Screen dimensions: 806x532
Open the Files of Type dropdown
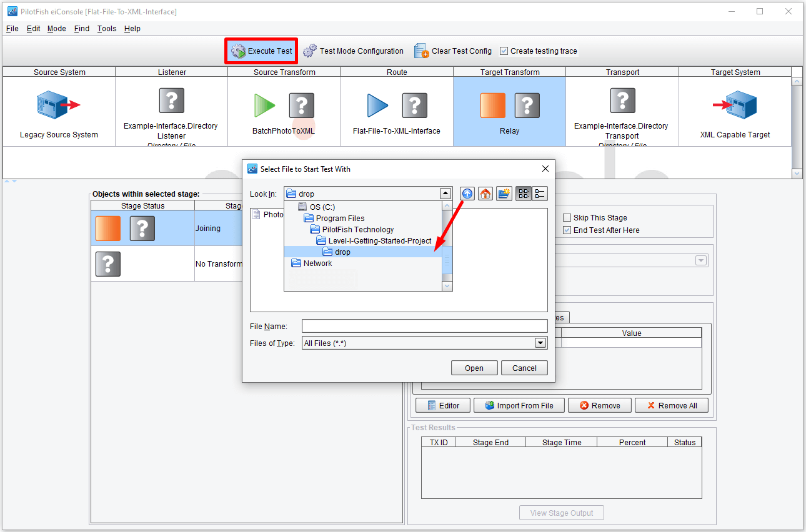coord(540,343)
